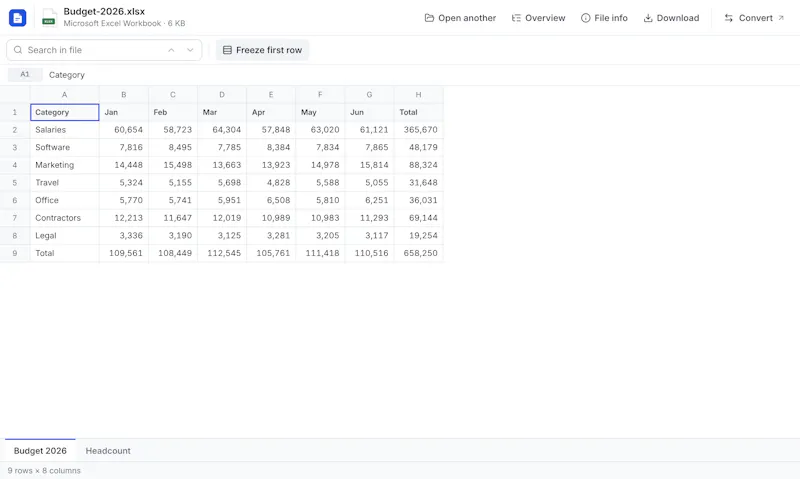Screen dimensions: 800x479
Task: Select the Contractors row label
Action: (64, 218)
